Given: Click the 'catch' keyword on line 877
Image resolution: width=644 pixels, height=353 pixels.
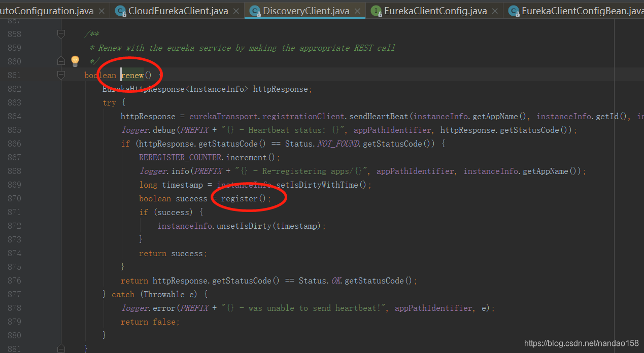Looking at the screenshot, I should [123, 294].
